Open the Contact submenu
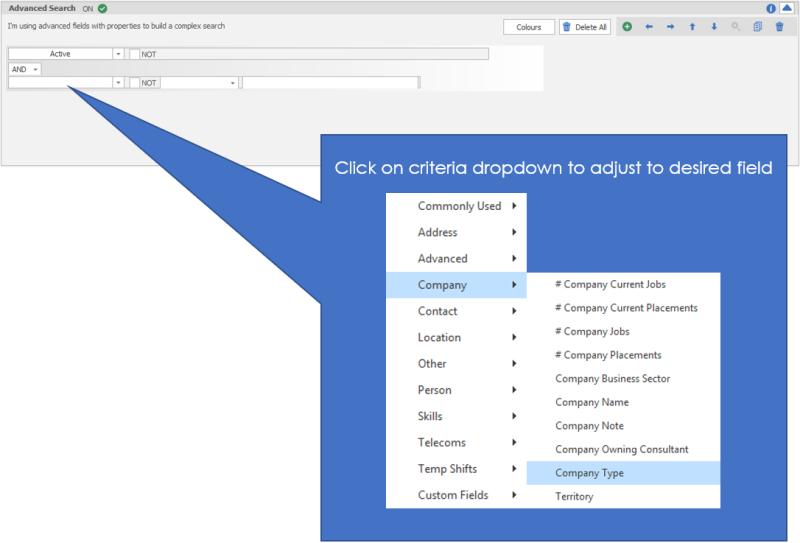800x543 pixels. [x=456, y=311]
